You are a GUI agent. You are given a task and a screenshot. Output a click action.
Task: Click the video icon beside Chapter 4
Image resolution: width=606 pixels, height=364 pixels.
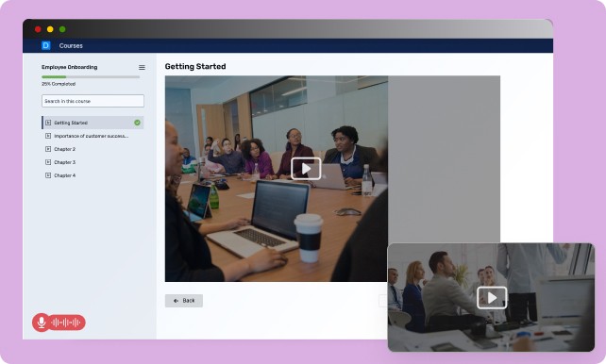[x=48, y=175]
